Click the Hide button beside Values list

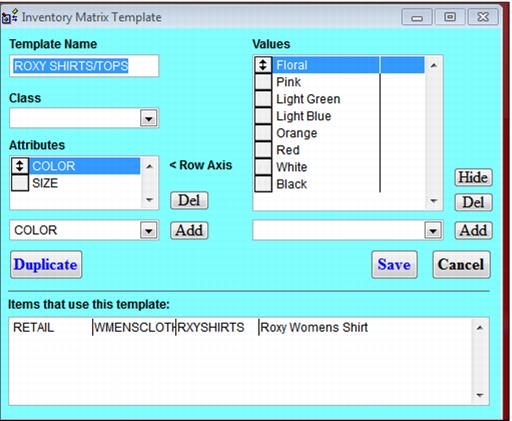[473, 177]
